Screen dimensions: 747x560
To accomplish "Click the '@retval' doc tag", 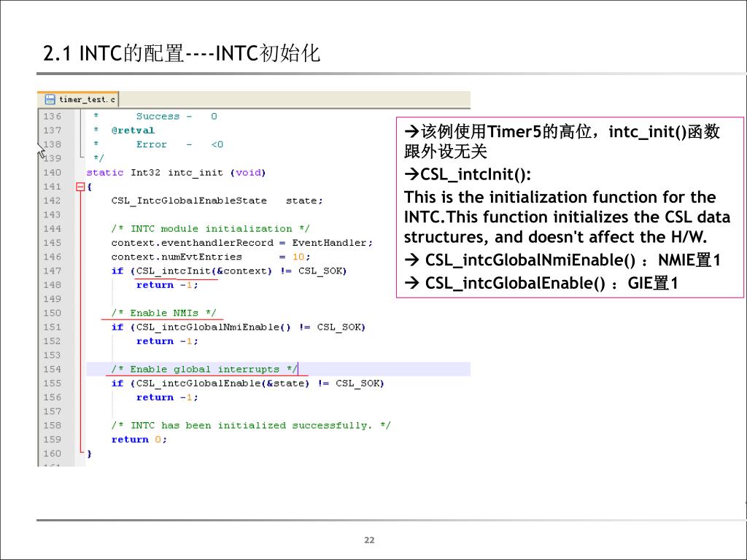I will pyautogui.click(x=133, y=131).
